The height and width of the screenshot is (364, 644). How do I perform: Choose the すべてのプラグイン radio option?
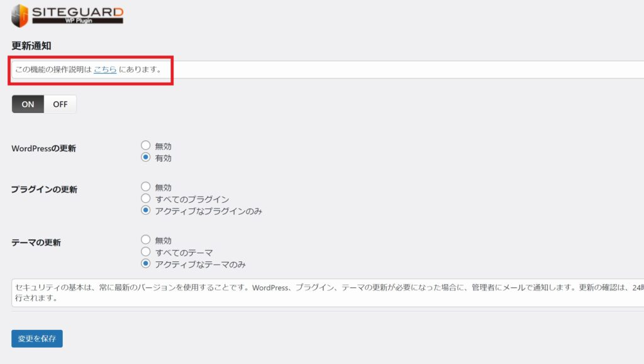coord(146,198)
